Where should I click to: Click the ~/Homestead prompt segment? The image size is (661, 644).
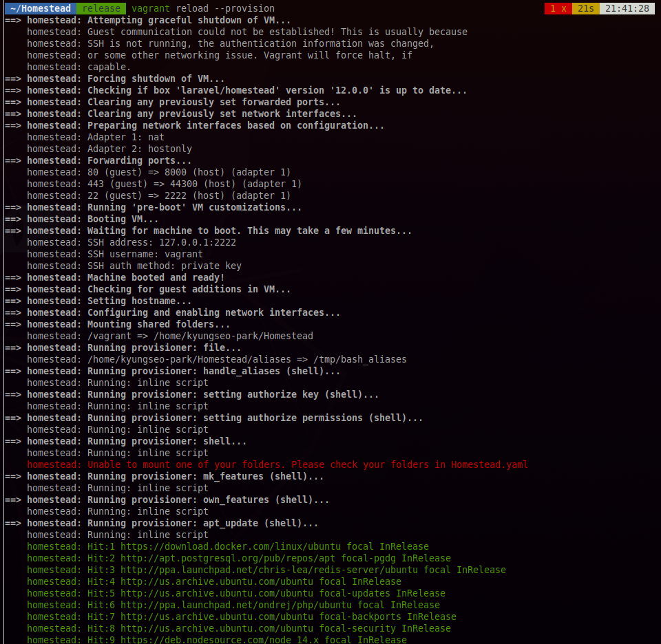coord(41,8)
